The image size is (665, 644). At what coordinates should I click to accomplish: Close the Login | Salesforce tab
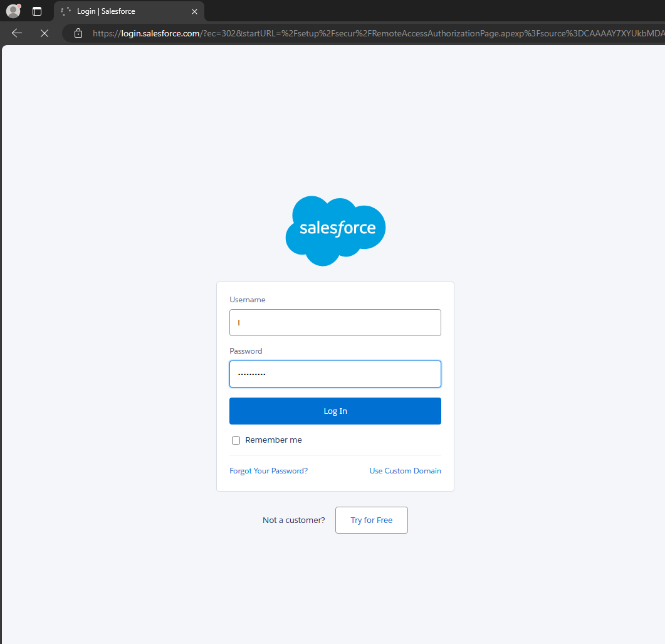[195, 11]
